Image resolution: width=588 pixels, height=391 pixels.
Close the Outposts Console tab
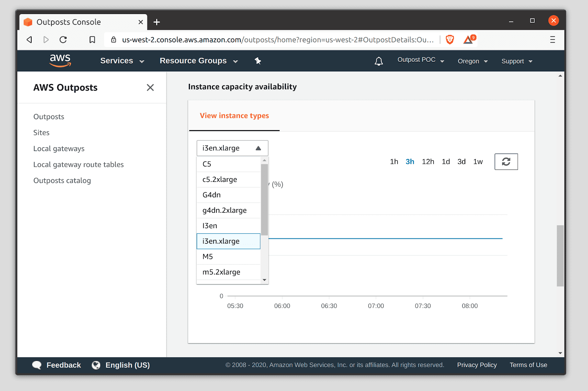point(140,22)
